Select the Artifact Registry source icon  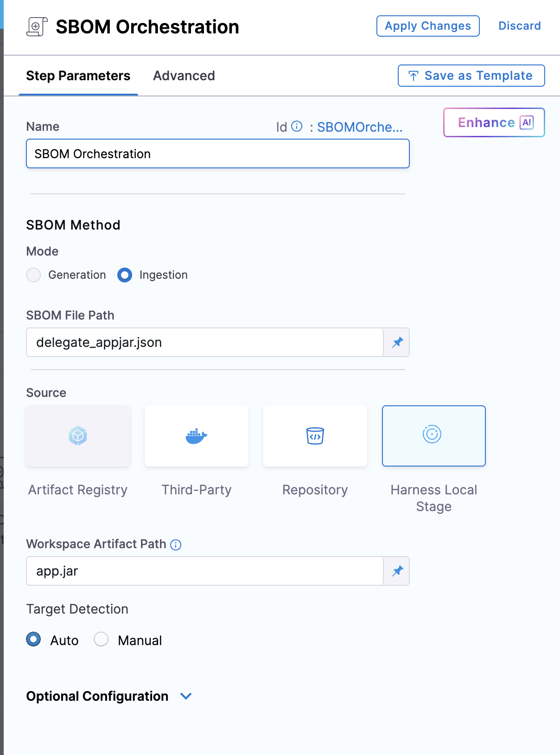pyautogui.click(x=78, y=436)
